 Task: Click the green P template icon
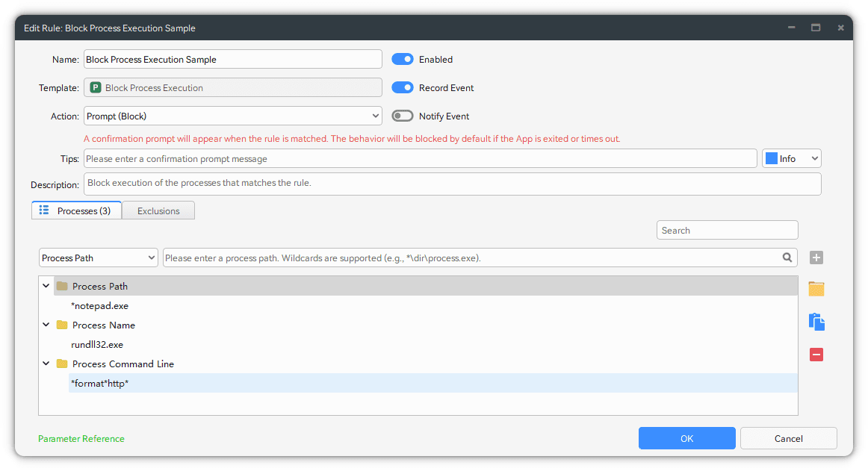(x=96, y=88)
